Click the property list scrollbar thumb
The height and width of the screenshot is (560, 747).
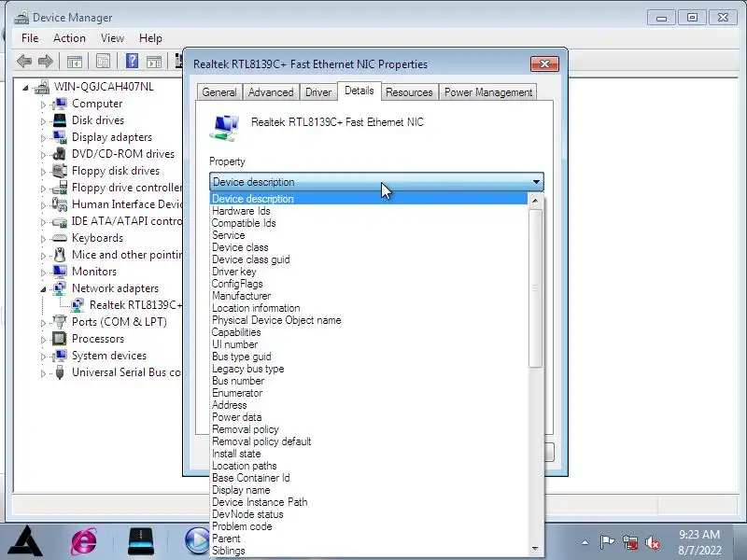coord(535,288)
